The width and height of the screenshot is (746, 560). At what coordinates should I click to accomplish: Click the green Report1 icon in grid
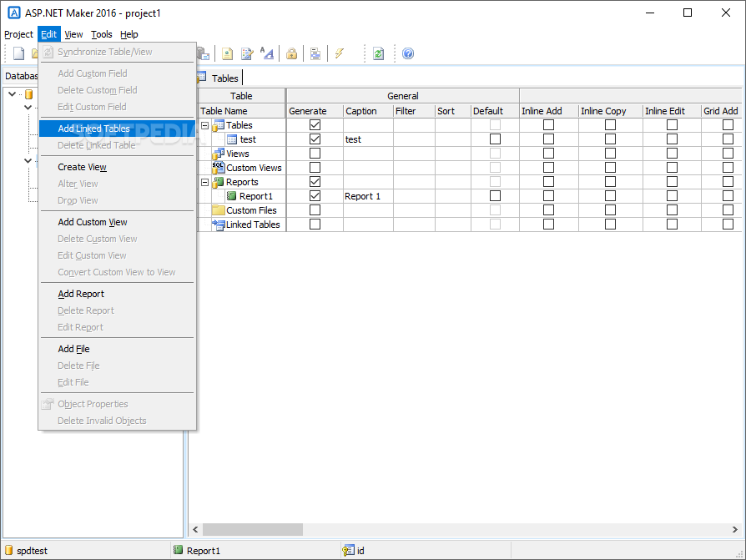(232, 196)
